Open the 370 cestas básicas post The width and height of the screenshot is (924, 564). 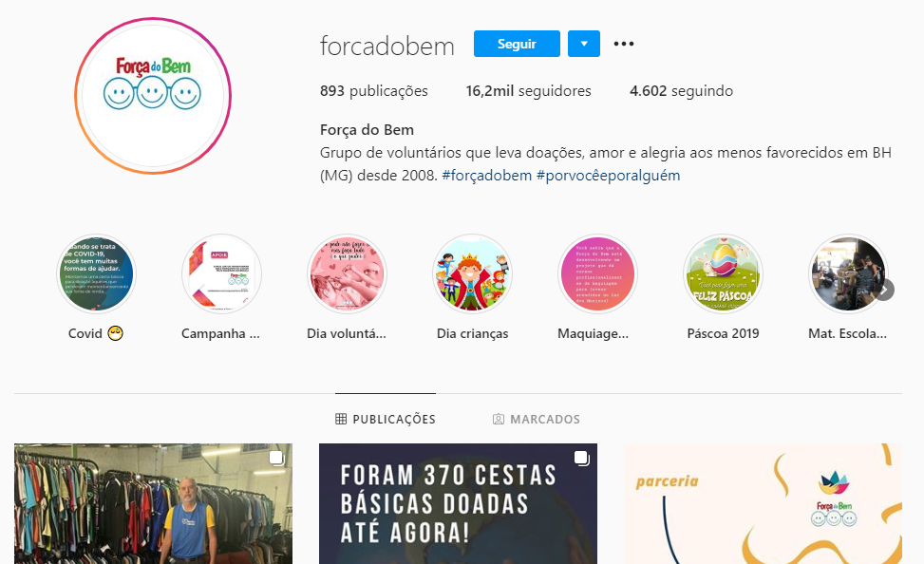pos(458,504)
